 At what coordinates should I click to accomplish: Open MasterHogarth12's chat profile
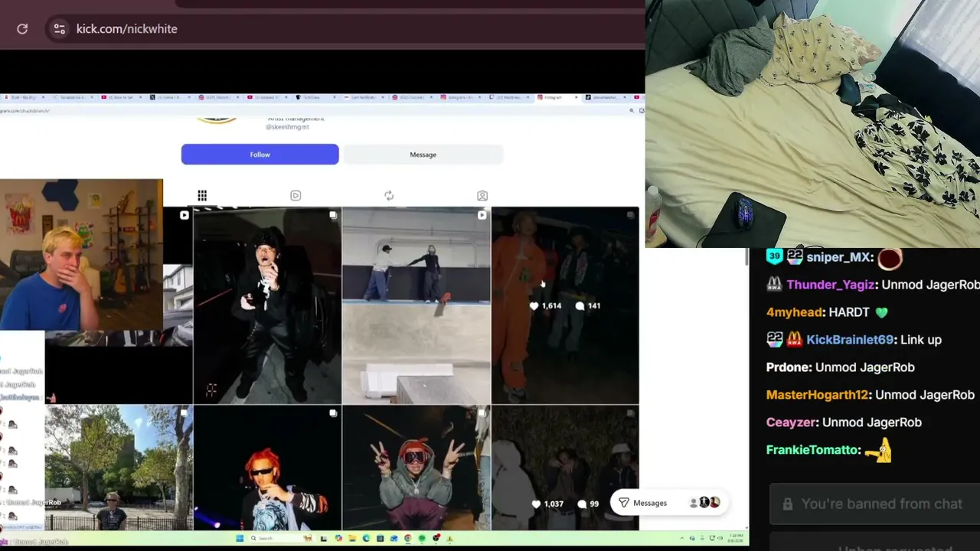817,395
